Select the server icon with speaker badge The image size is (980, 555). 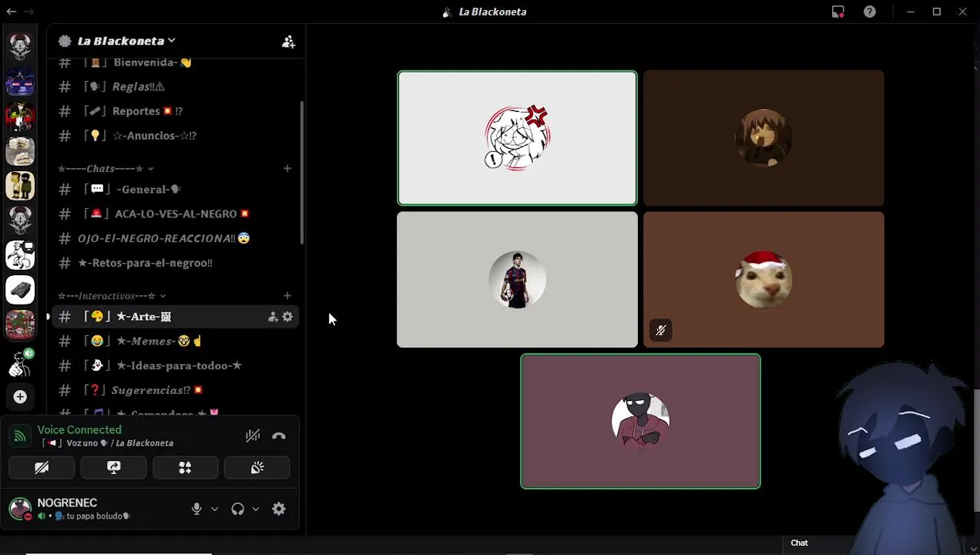pyautogui.click(x=20, y=362)
